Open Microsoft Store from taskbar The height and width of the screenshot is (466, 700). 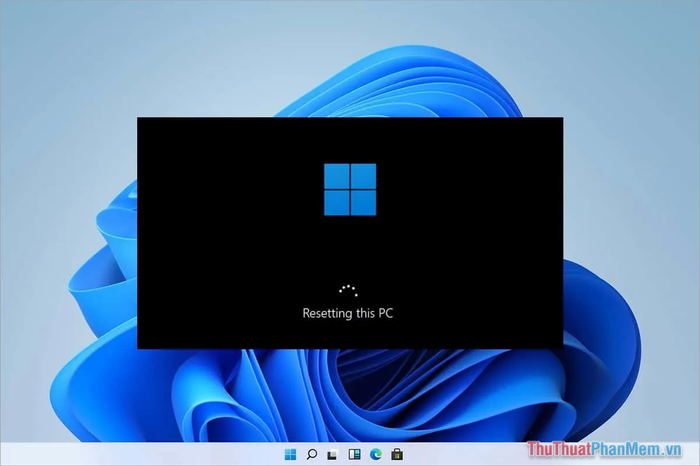[397, 454]
